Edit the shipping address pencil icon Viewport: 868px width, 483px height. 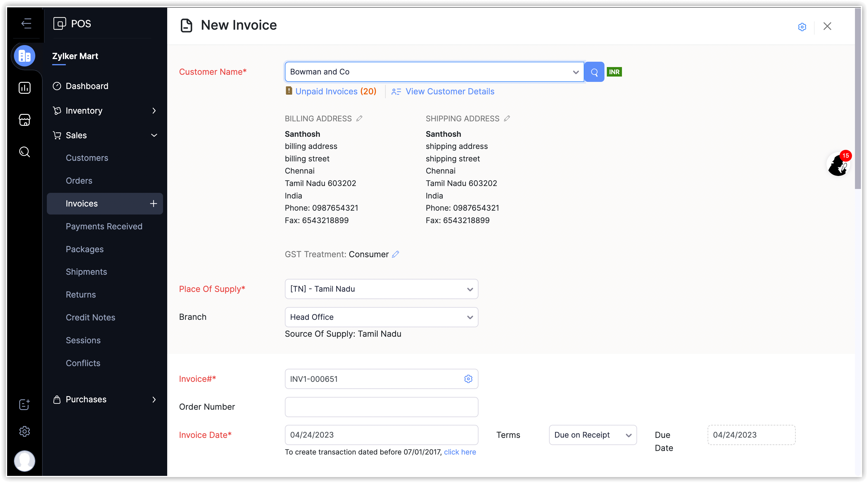(x=507, y=118)
